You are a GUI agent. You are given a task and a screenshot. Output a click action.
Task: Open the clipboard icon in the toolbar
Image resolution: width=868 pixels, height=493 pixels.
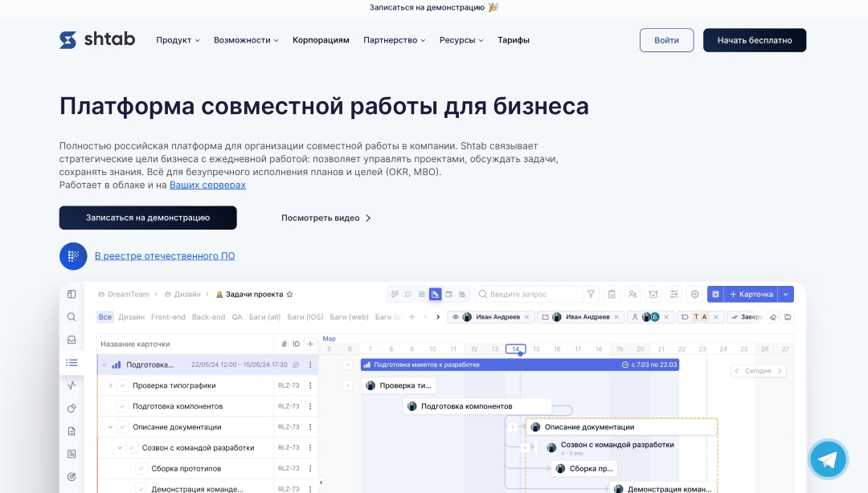click(612, 295)
